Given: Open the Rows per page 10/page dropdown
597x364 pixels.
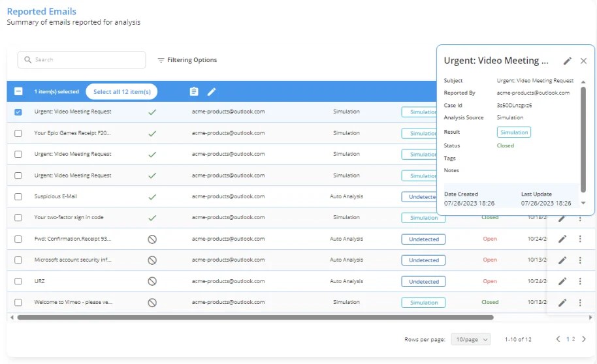Looking at the screenshot, I should tap(471, 339).
